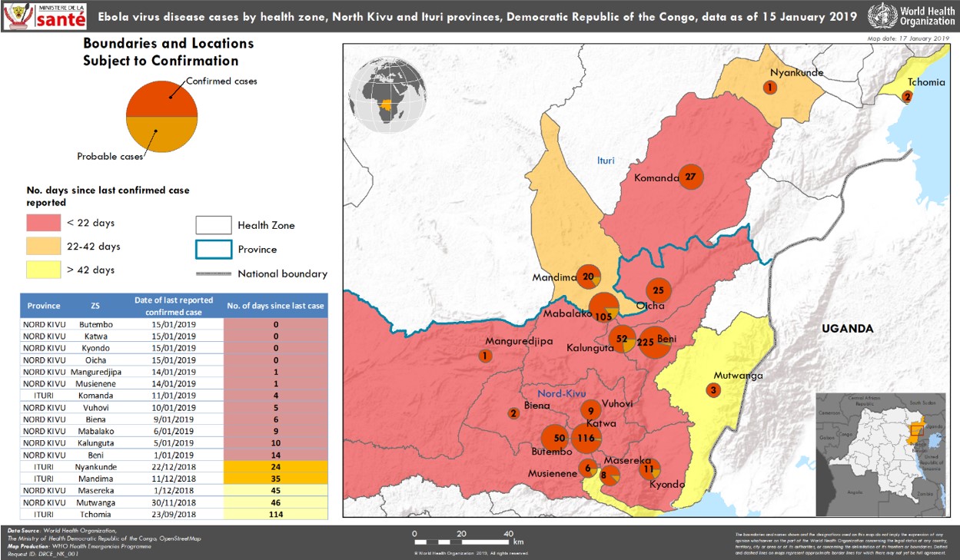Click the 'ZS' table column header
Screen dimensions: 960x560
pos(95,305)
